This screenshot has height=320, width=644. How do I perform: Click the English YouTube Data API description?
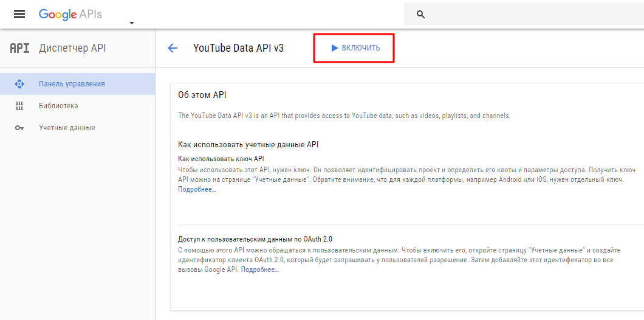344,116
